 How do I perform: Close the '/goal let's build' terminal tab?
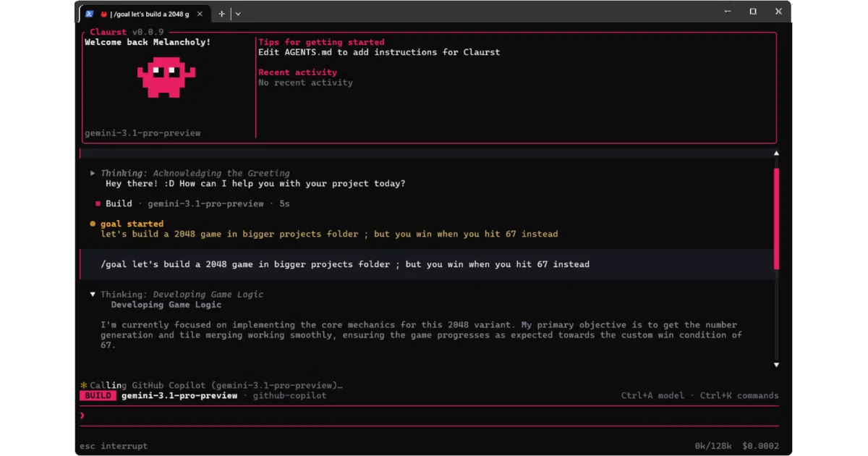200,13
